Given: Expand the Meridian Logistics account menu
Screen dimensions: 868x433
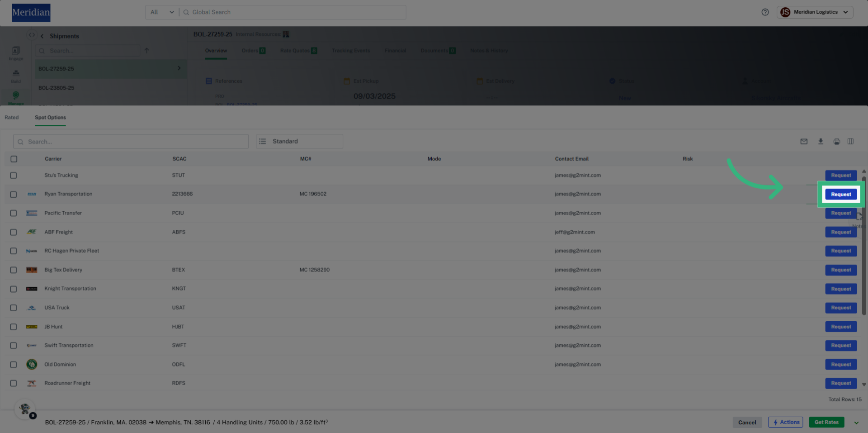Looking at the screenshot, I should pyautogui.click(x=815, y=12).
